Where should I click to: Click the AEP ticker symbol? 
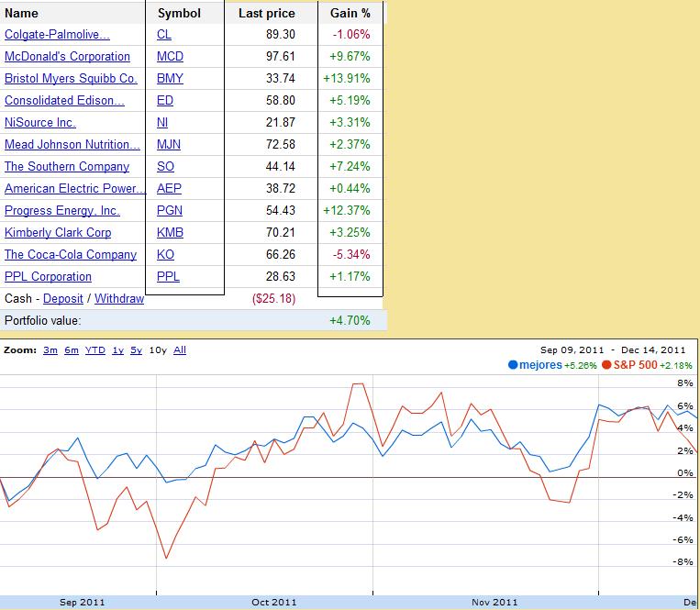coord(169,188)
